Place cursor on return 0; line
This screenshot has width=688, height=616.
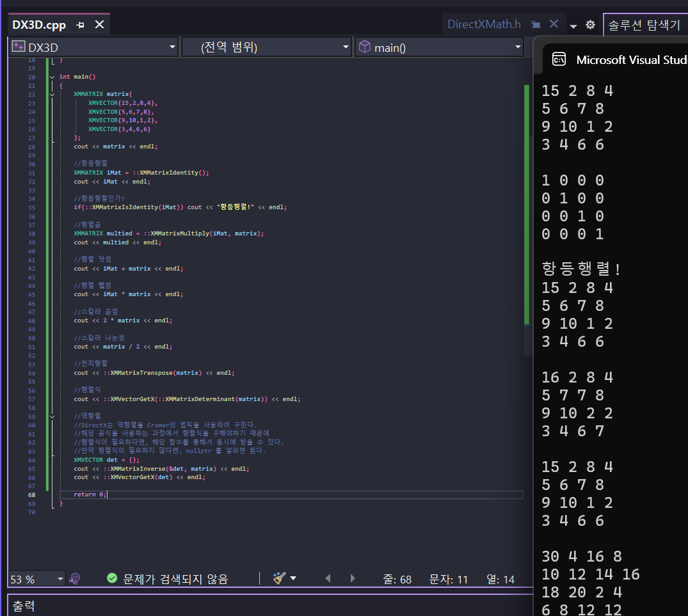click(x=90, y=494)
